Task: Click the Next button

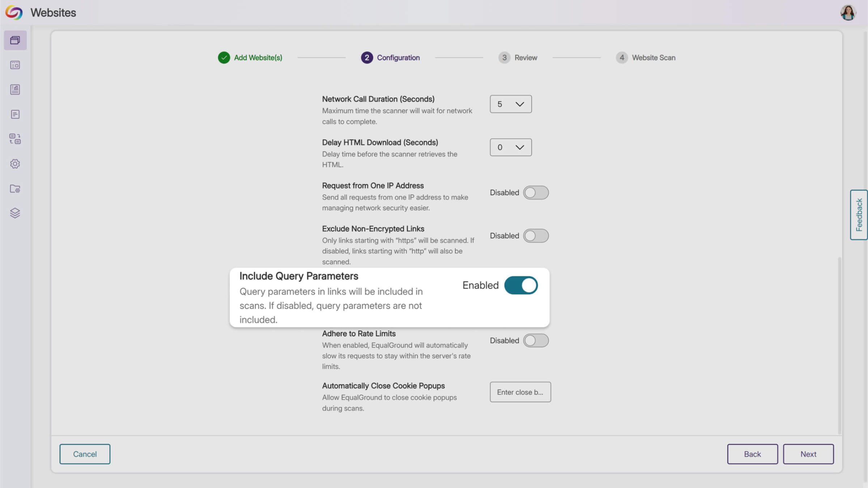Action: click(x=808, y=454)
